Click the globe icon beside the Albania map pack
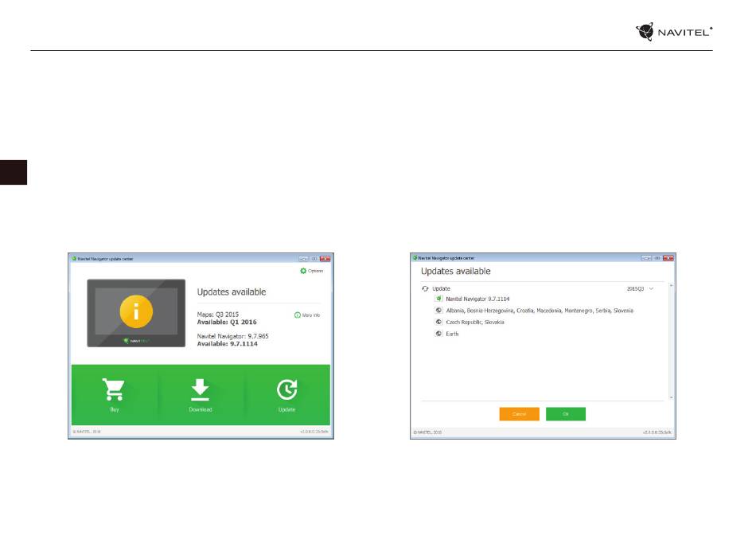The image size is (756, 536). [x=438, y=311]
